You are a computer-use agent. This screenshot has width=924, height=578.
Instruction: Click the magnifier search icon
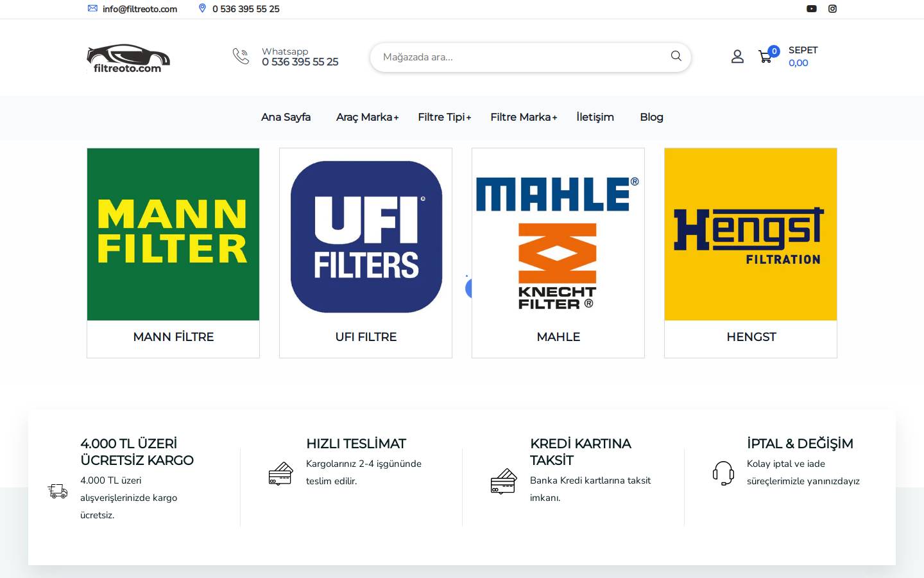click(676, 57)
